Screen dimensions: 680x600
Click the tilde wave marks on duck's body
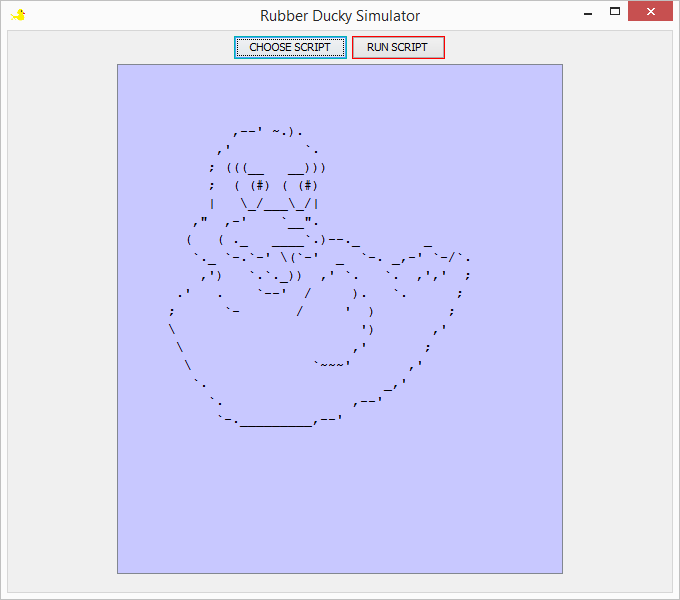pos(333,364)
